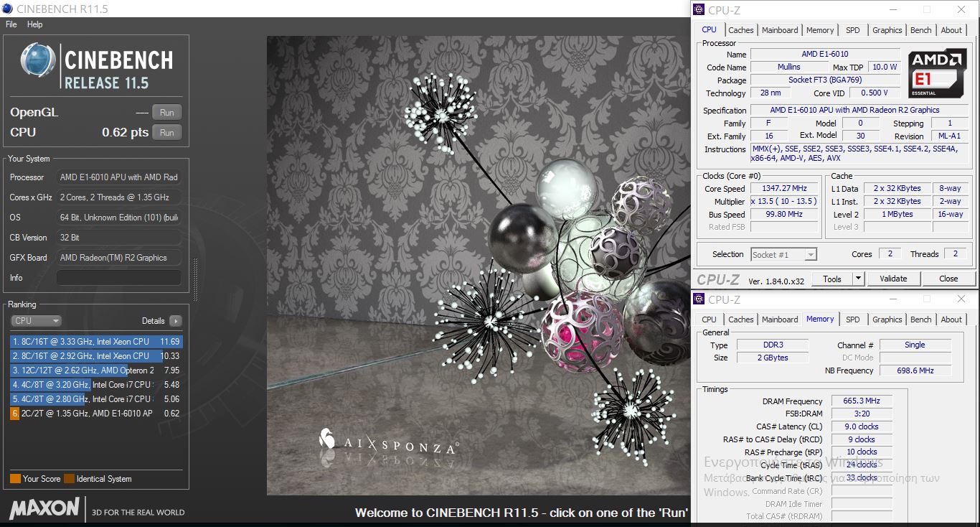Image resolution: width=980 pixels, height=527 pixels.
Task: Click the Single channel value
Action: click(x=915, y=345)
